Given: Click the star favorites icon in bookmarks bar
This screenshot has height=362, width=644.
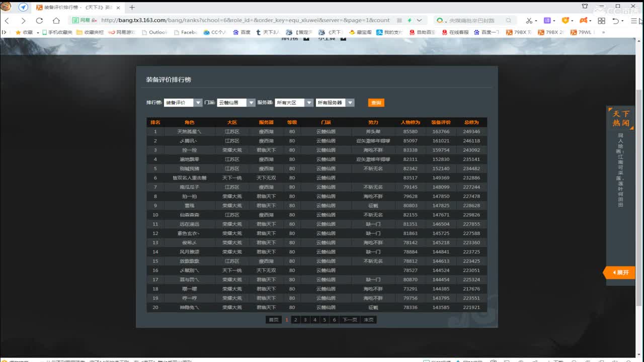Looking at the screenshot, I should (18, 32).
